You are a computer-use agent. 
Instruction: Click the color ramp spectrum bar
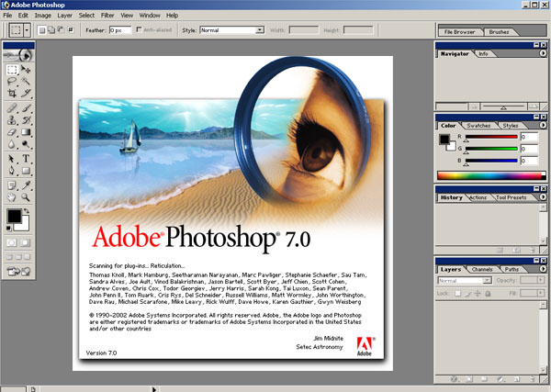491,175
